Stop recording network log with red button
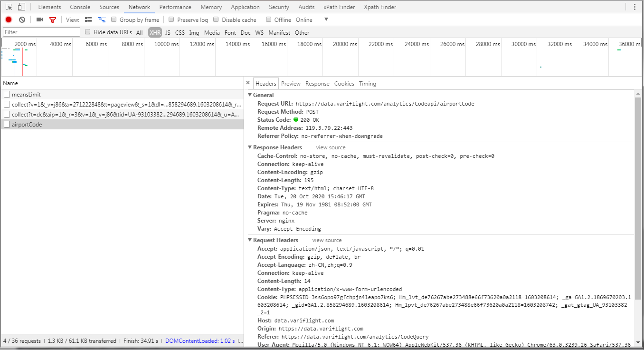644x350 pixels. [9, 19]
